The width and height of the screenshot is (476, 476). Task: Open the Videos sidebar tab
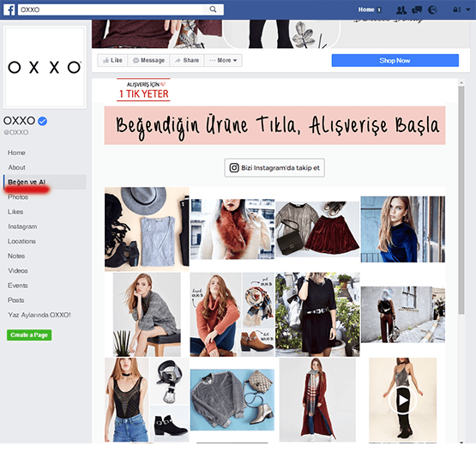point(18,271)
